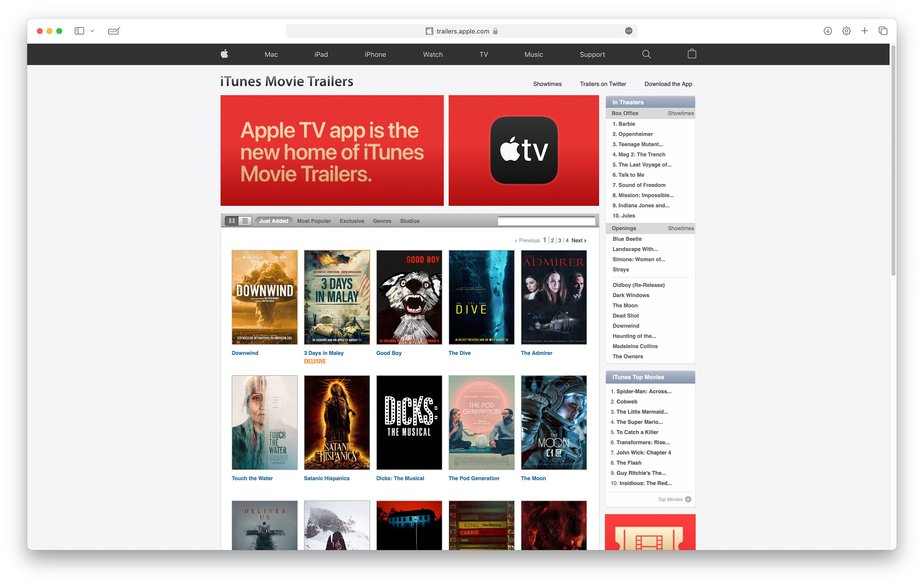Screen dimensions: 924x586
Task: Open the sidebar dropdown chevron
Action: pyautogui.click(x=92, y=31)
